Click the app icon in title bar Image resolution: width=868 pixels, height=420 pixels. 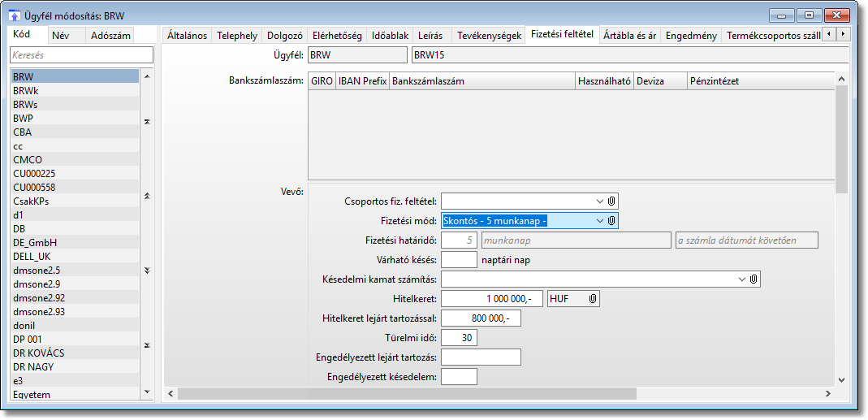[x=15, y=15]
